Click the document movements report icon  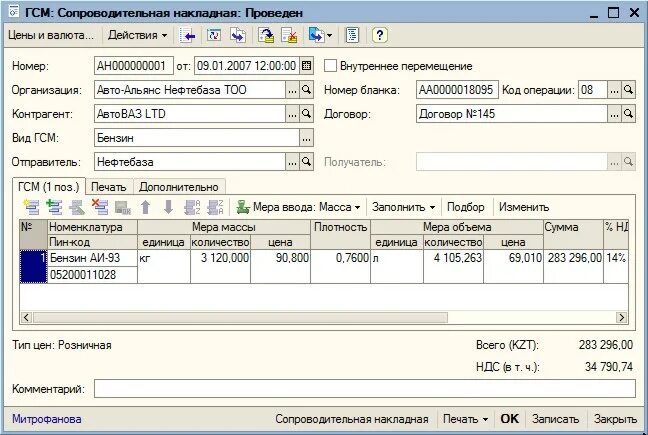pyautogui.click(x=353, y=36)
